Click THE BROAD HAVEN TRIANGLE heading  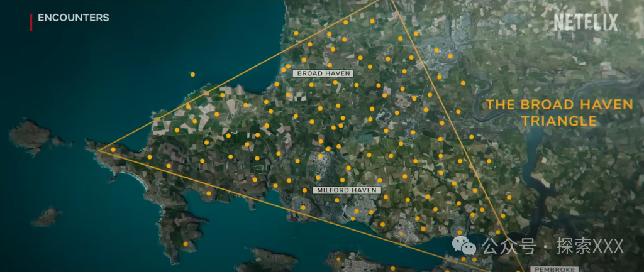[559, 113]
